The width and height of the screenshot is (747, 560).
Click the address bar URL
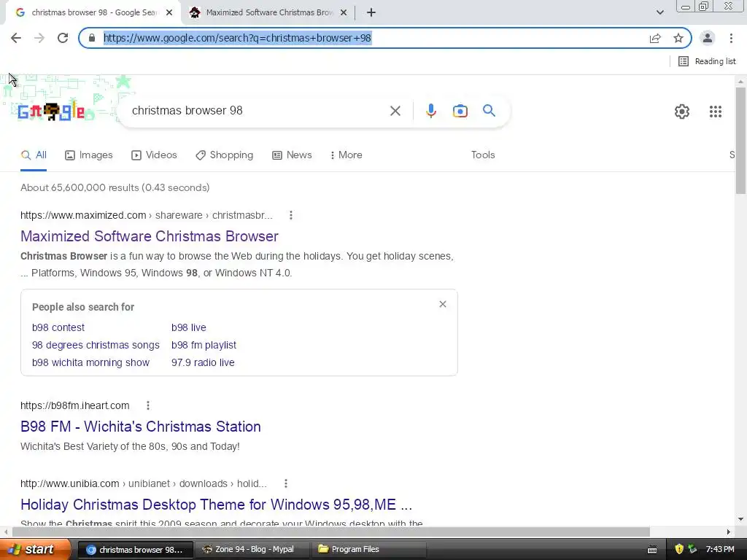(237, 38)
